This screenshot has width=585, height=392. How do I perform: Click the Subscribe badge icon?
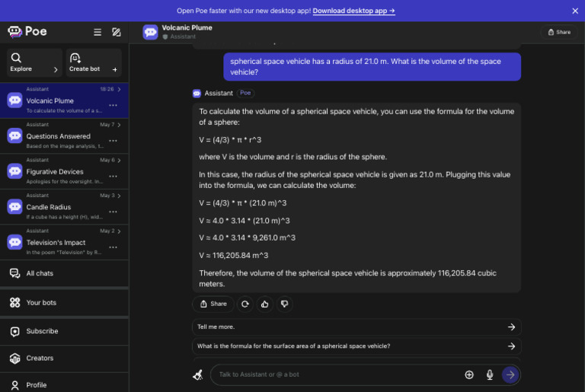(x=15, y=332)
